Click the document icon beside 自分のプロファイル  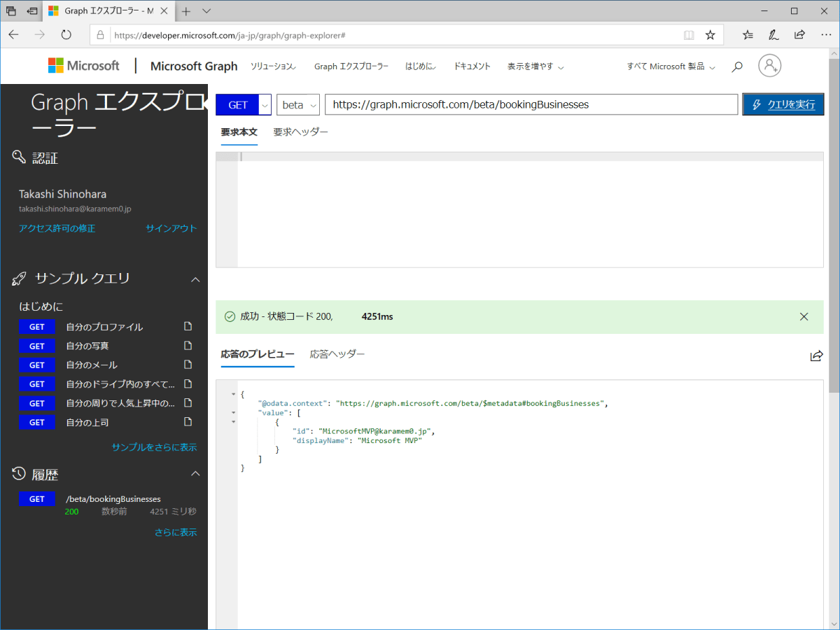(188, 327)
